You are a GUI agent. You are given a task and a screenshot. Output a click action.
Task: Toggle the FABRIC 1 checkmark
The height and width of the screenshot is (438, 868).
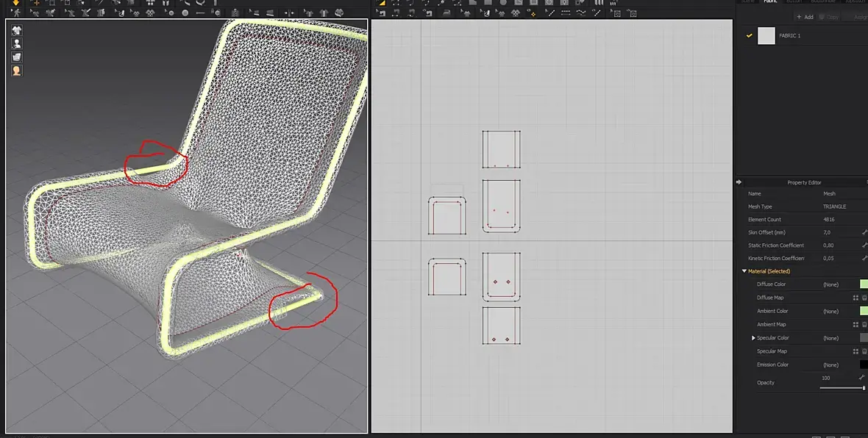[x=749, y=35]
